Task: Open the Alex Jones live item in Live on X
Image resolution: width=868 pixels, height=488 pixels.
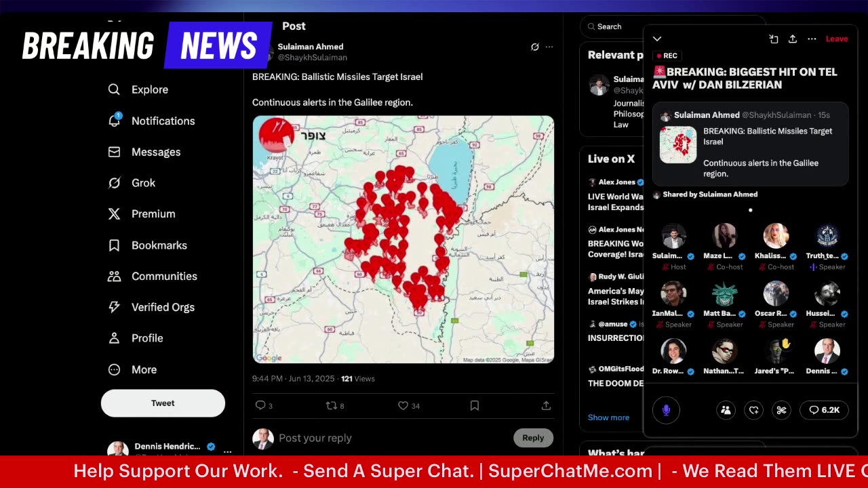Action: [616, 195]
